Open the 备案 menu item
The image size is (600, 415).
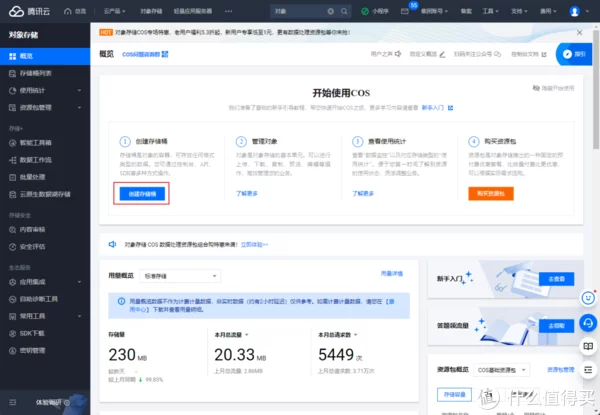tap(466, 11)
